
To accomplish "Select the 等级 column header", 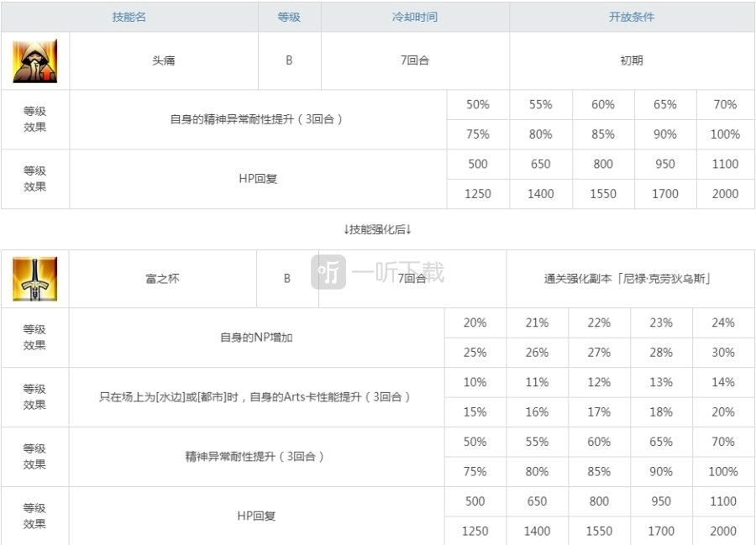I will 289,17.
